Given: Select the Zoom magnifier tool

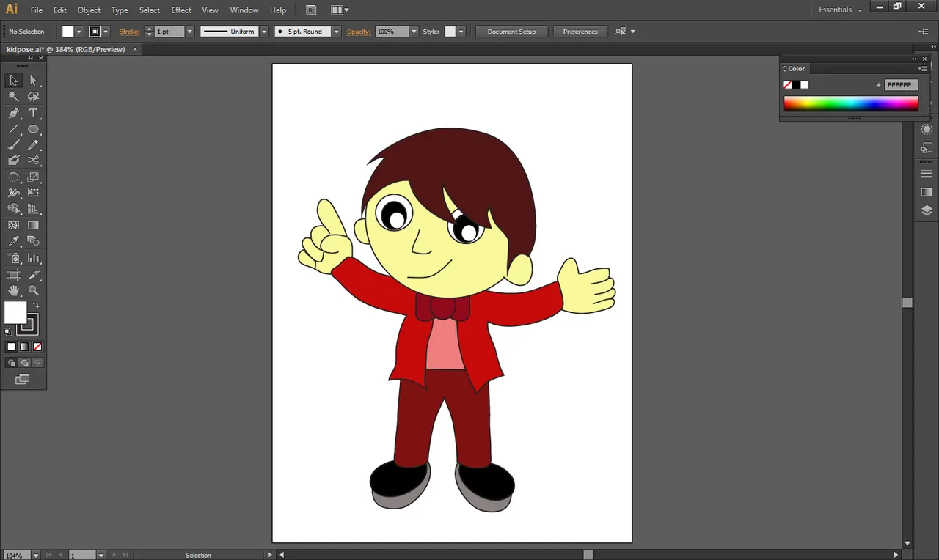Looking at the screenshot, I should [33, 290].
